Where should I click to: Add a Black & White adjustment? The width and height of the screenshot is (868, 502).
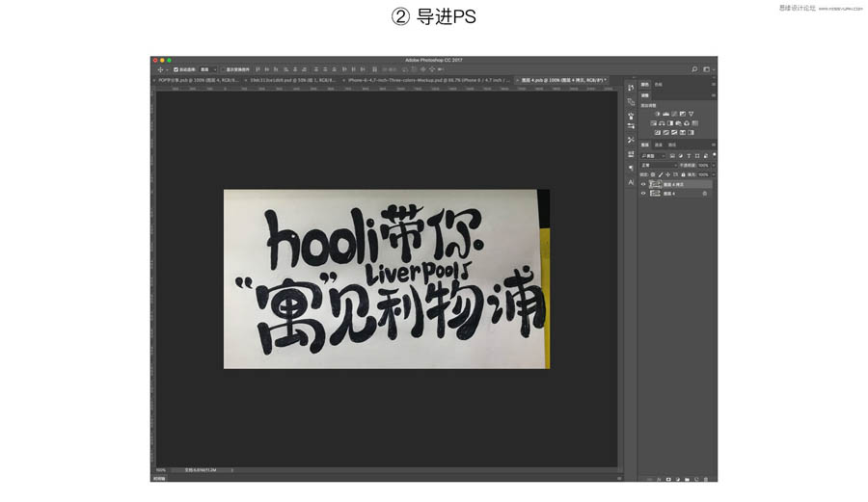(670, 123)
